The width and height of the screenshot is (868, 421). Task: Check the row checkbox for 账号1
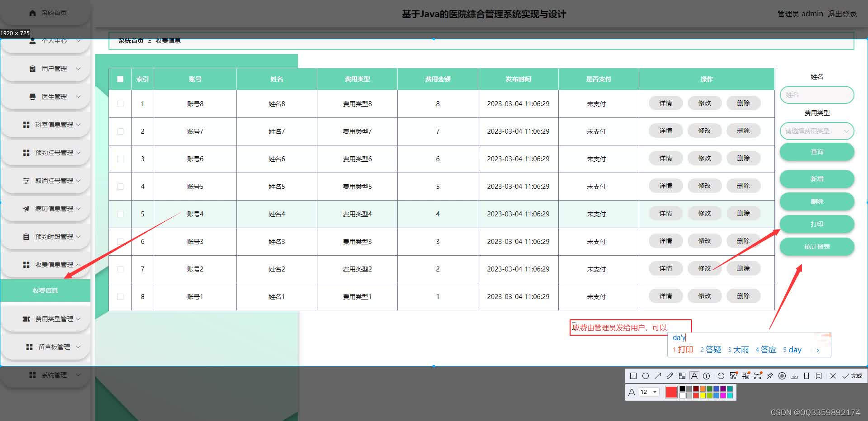pyautogui.click(x=120, y=297)
